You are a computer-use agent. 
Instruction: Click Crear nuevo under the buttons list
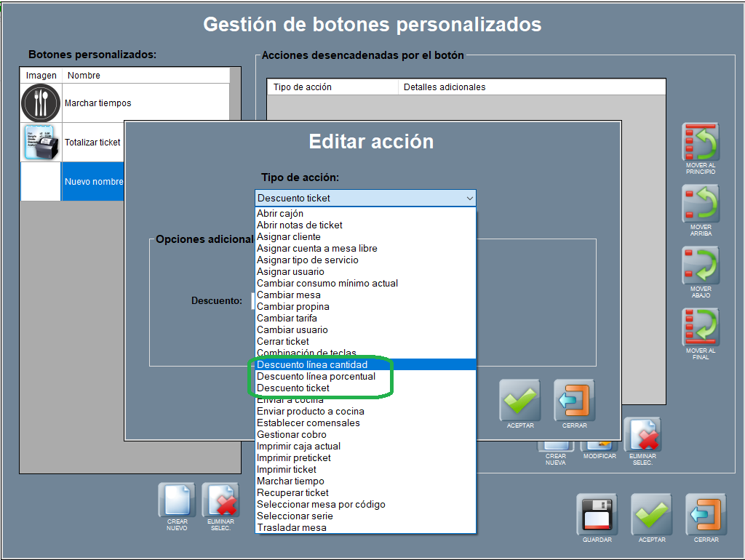tap(178, 501)
